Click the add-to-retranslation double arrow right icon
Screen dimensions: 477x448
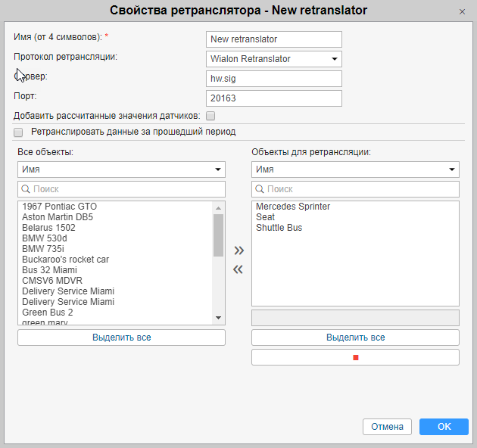[238, 250]
